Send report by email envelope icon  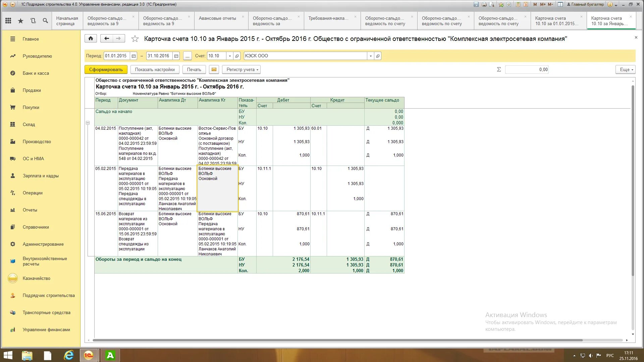click(214, 69)
